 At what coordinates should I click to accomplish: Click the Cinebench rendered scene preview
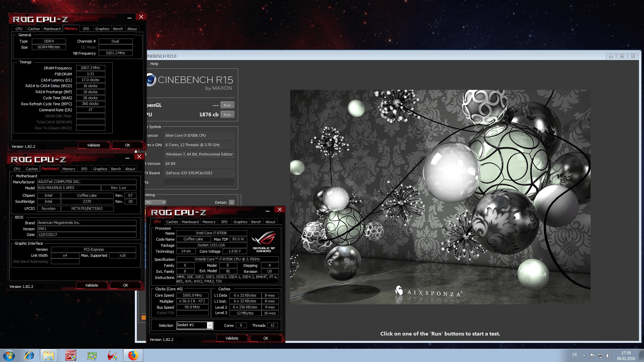click(x=440, y=197)
